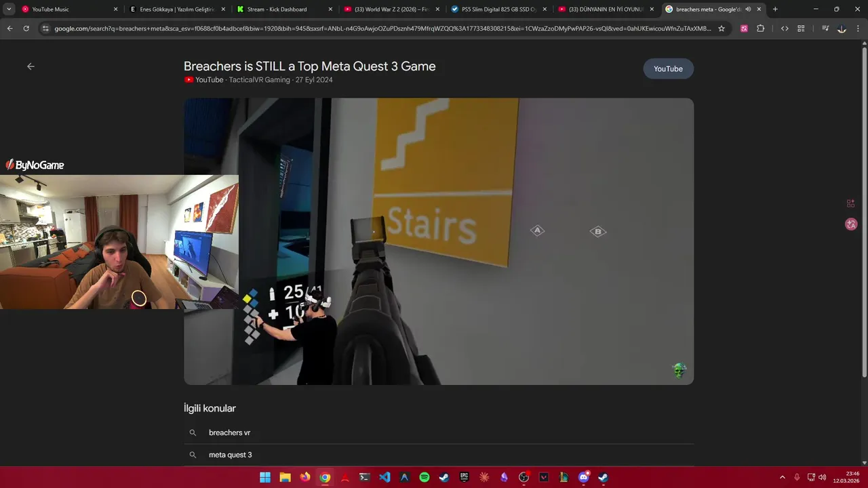The height and width of the screenshot is (488, 868).
Task: Switch to the Stream - Kick Dashboard tab
Action: pyautogui.click(x=284, y=9)
